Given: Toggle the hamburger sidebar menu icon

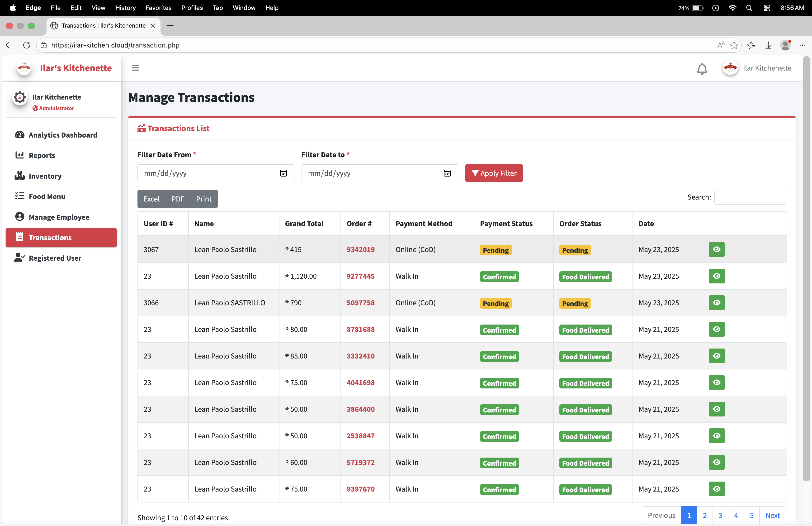Looking at the screenshot, I should click(x=135, y=68).
